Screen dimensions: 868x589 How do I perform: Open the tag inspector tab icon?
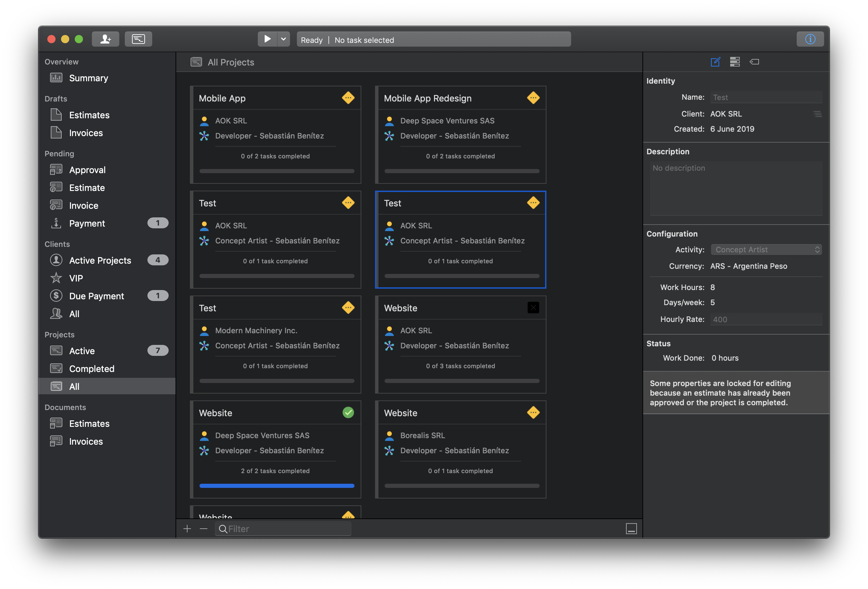click(754, 62)
